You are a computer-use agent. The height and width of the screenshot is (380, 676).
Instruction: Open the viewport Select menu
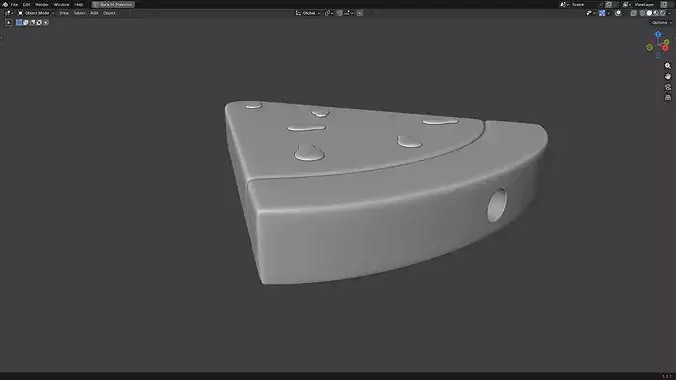click(79, 13)
